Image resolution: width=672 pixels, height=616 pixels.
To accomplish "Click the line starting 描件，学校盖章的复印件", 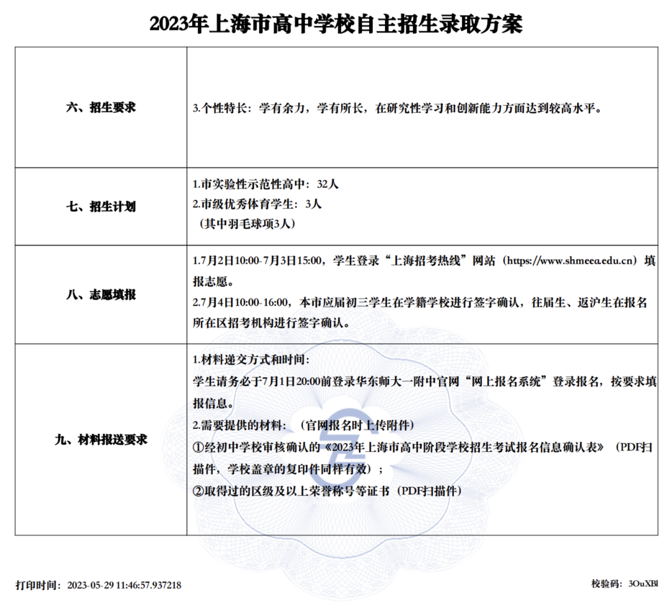I will tap(288, 469).
